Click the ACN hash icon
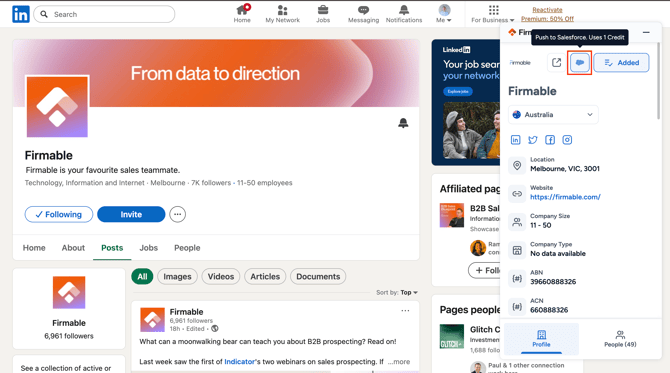 (517, 307)
